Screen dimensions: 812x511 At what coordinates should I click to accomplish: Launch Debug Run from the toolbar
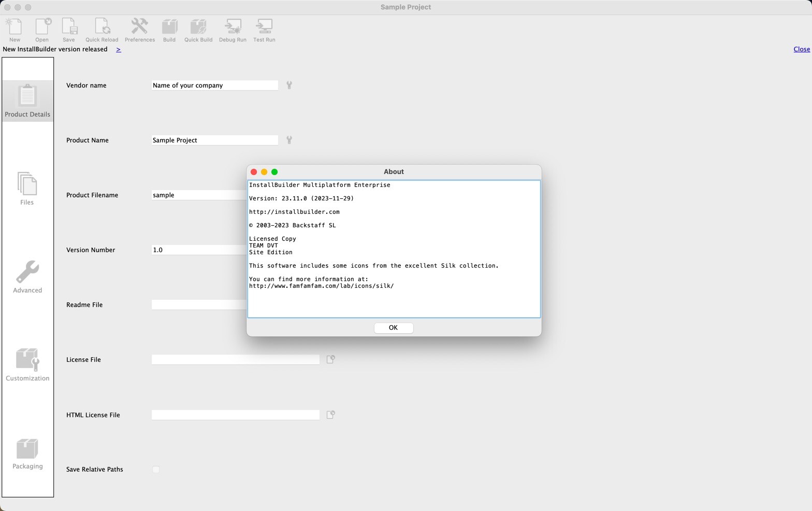click(233, 30)
